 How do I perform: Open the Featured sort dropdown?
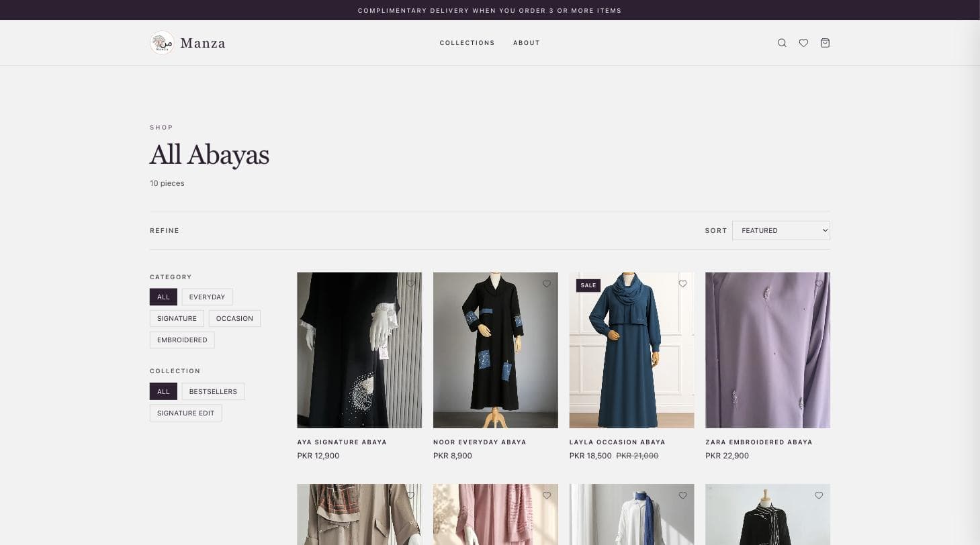click(x=781, y=230)
